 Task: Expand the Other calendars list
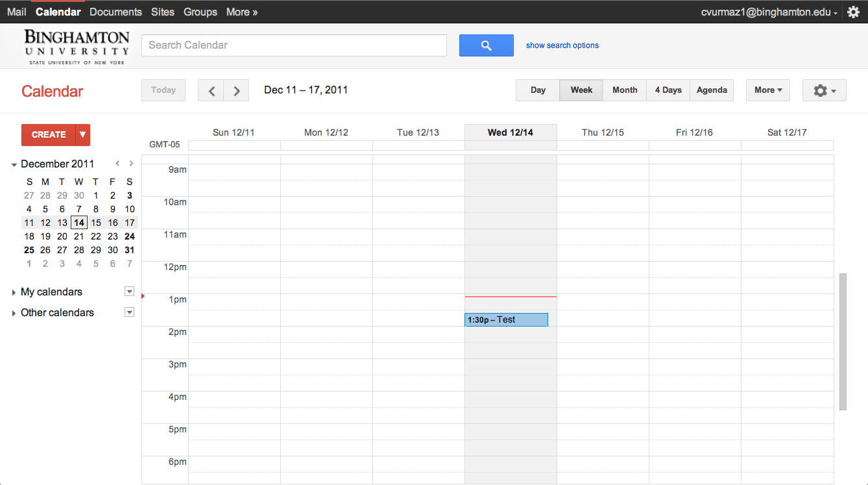click(14, 314)
